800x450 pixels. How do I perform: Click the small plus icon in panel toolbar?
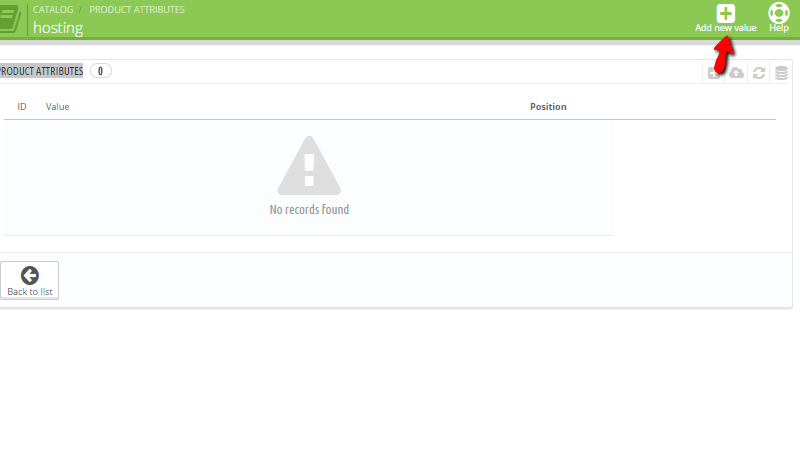(x=715, y=73)
